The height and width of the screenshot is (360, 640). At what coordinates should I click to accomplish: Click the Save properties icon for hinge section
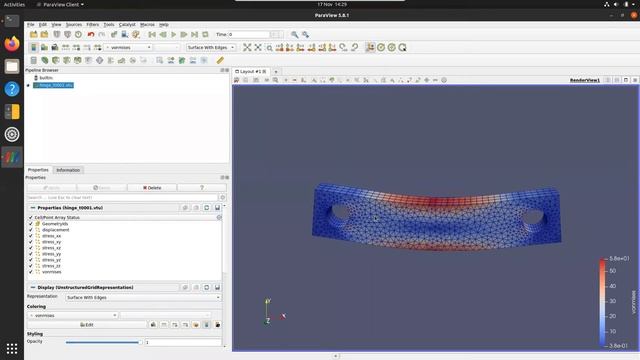(x=217, y=208)
